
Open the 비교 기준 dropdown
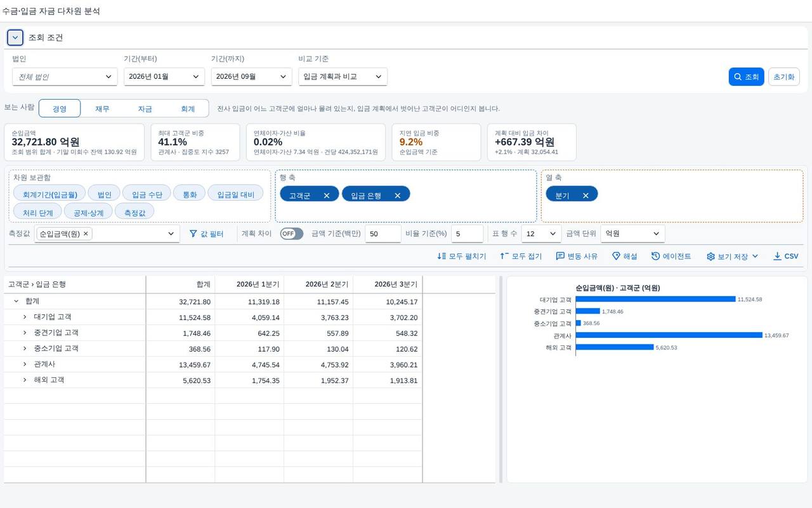click(343, 77)
